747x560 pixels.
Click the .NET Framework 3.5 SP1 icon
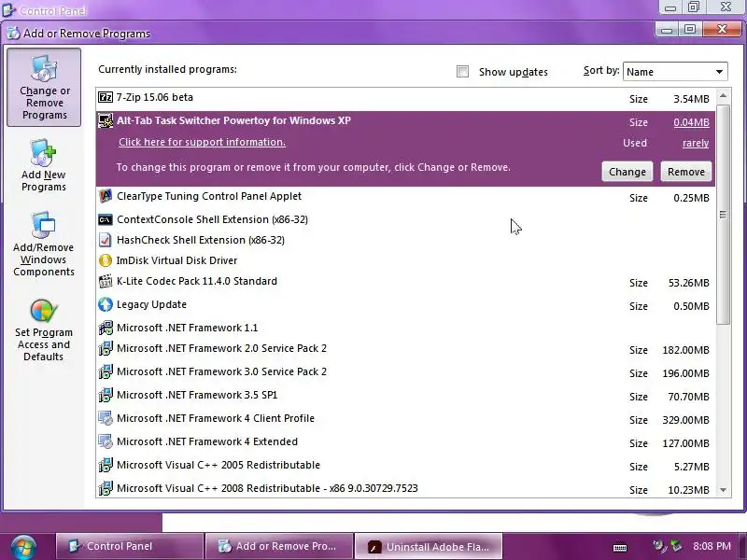(106, 395)
